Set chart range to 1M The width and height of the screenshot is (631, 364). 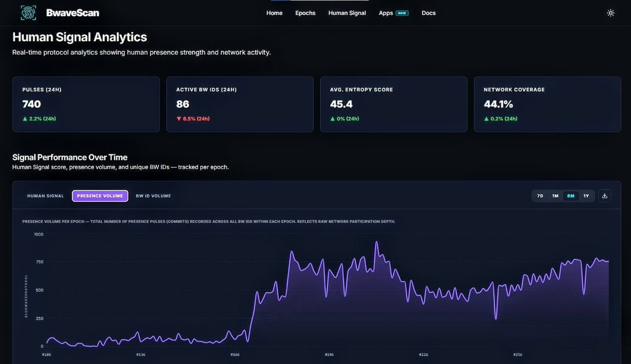point(555,196)
